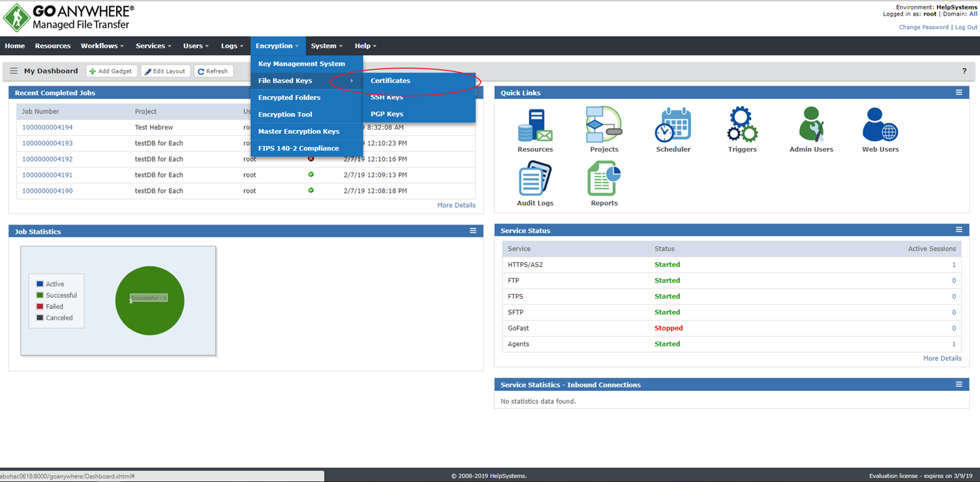The width and height of the screenshot is (980, 482).
Task: Choose Key Management System from Encryption menu
Action: (x=307, y=64)
